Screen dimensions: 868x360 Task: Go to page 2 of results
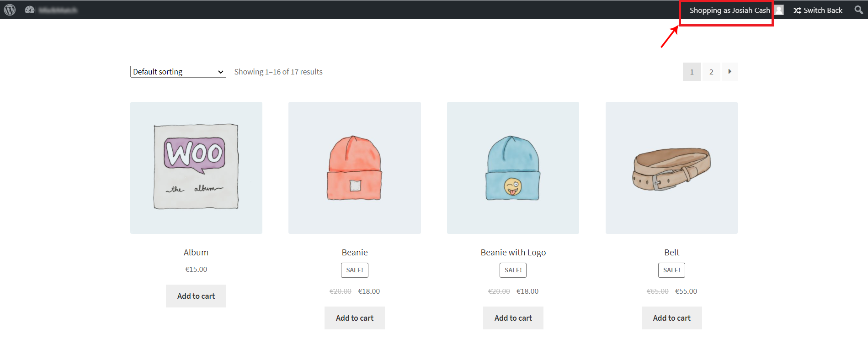click(711, 72)
